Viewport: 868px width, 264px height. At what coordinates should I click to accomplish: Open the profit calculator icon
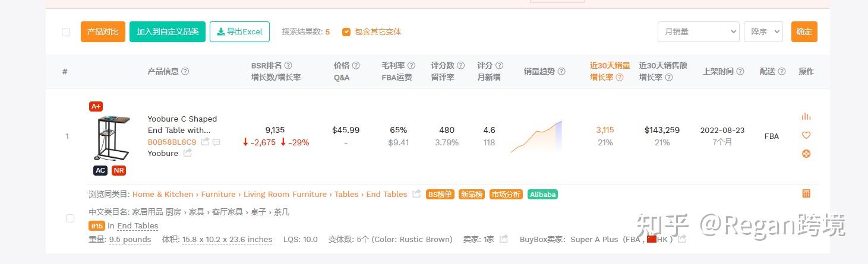[x=806, y=193]
